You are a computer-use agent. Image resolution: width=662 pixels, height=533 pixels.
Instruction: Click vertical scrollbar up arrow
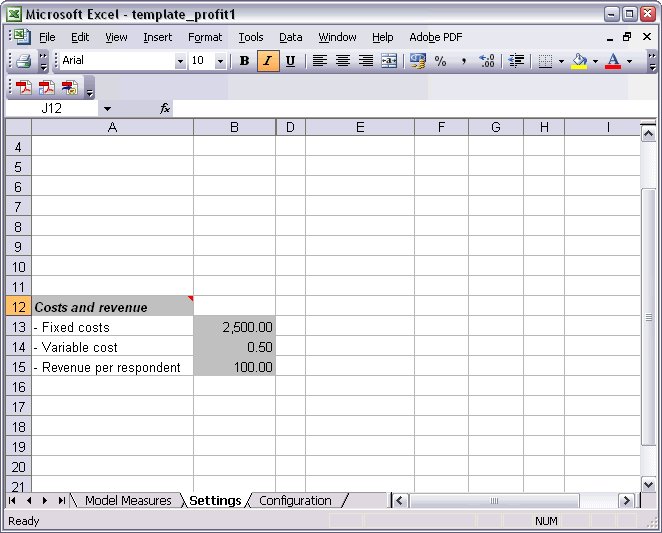tap(648, 134)
